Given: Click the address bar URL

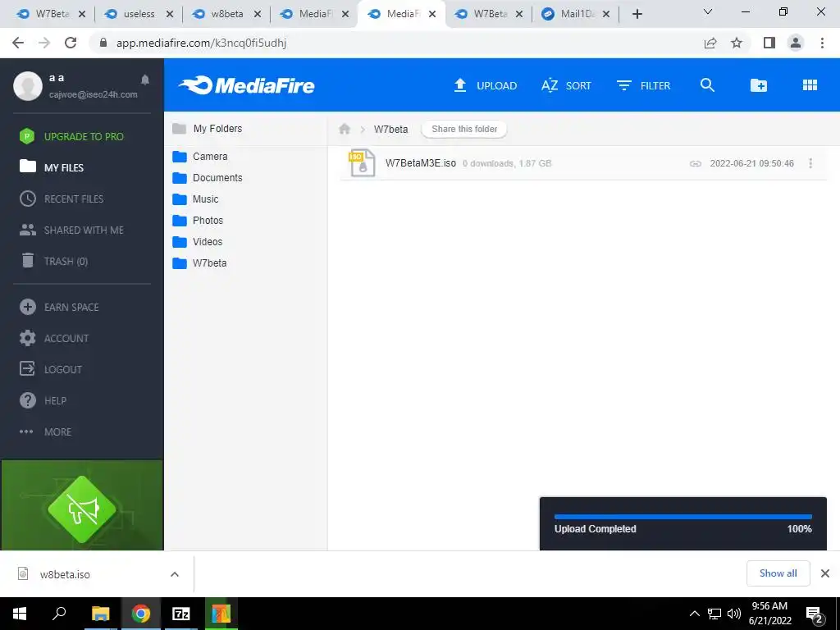Looking at the screenshot, I should [202, 43].
